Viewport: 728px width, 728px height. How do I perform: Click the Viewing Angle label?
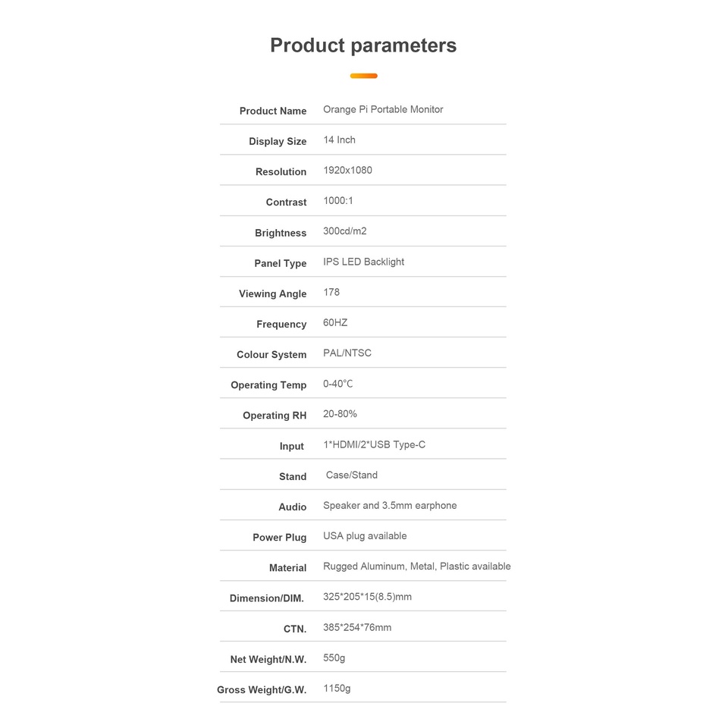click(272, 293)
